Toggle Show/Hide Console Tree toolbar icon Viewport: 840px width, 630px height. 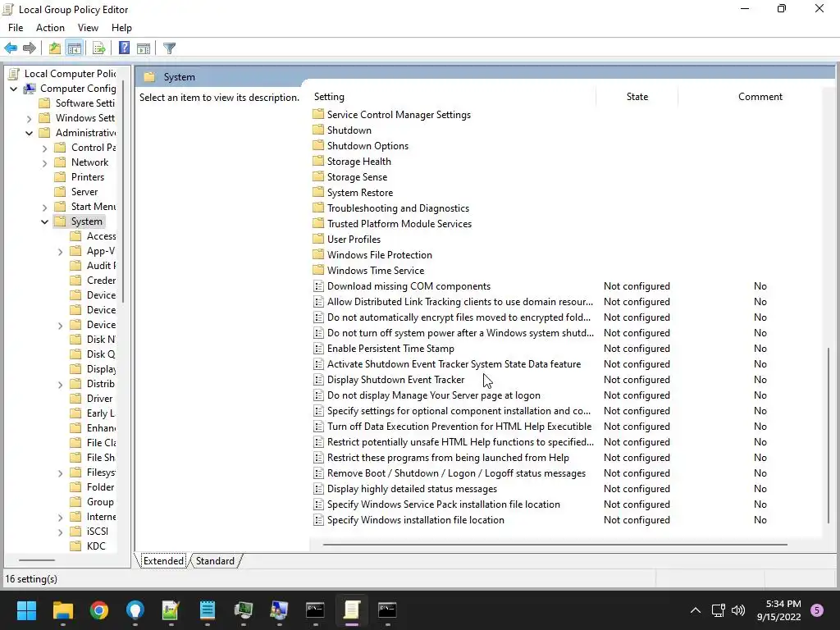(x=75, y=48)
